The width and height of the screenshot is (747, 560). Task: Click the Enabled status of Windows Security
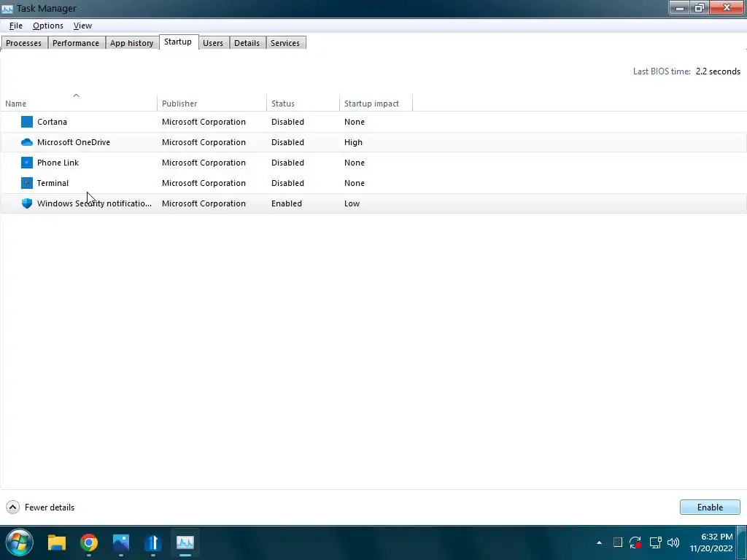click(286, 203)
